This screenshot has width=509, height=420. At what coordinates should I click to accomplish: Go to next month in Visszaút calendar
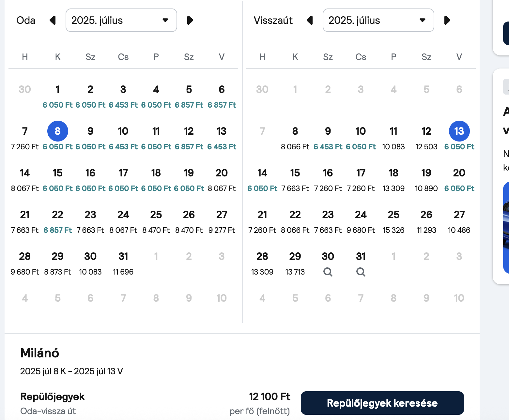tap(447, 20)
